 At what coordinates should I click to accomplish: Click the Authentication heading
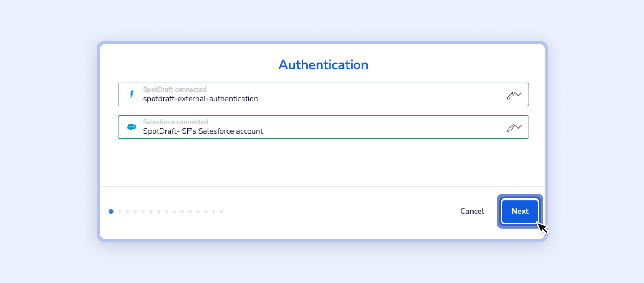coord(323,65)
